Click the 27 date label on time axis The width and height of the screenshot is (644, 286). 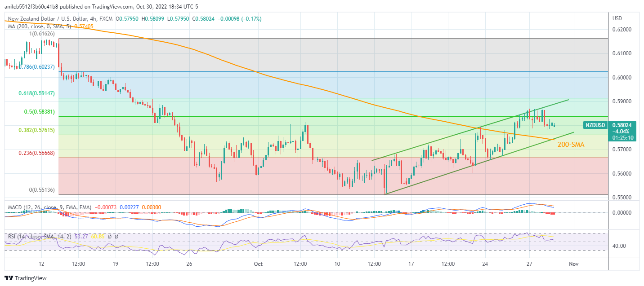(529, 264)
